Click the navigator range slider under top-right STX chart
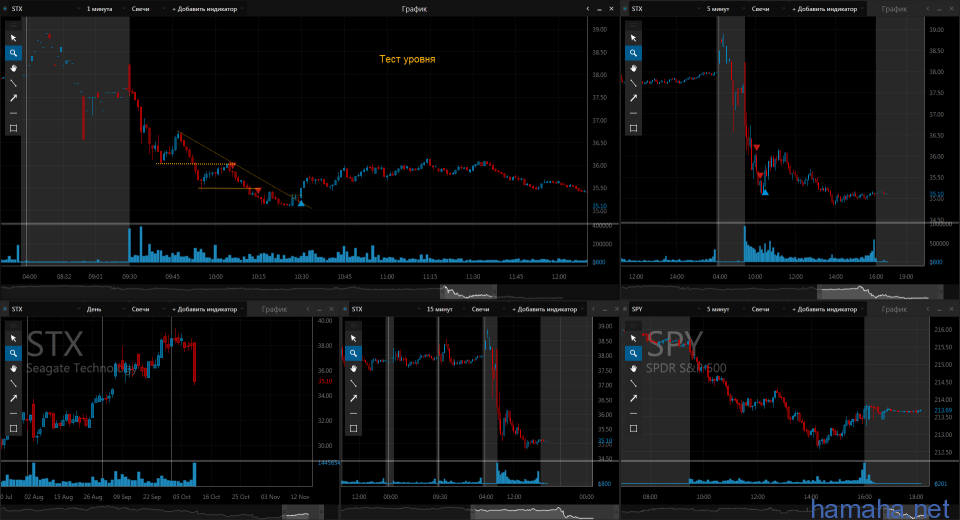 pos(880,292)
